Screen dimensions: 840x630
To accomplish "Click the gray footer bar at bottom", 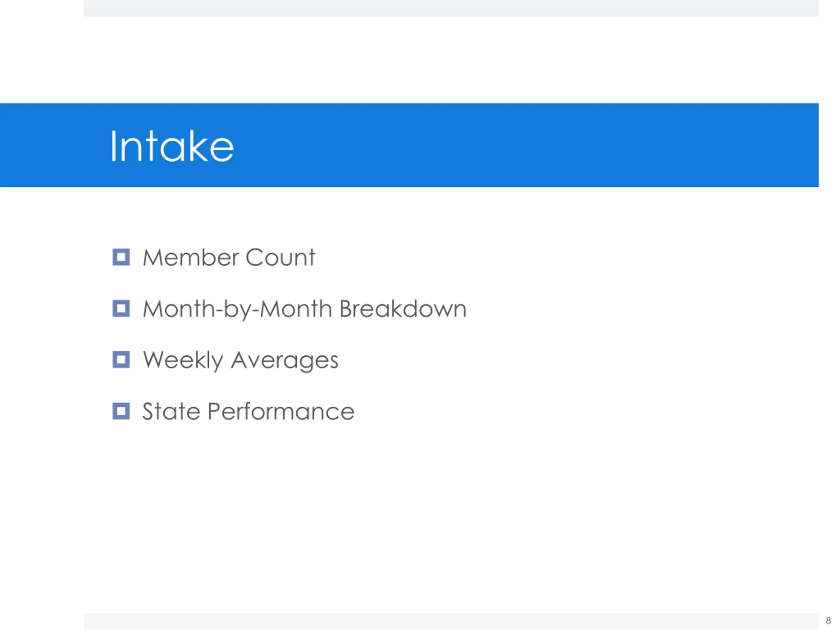I will 451,621.
